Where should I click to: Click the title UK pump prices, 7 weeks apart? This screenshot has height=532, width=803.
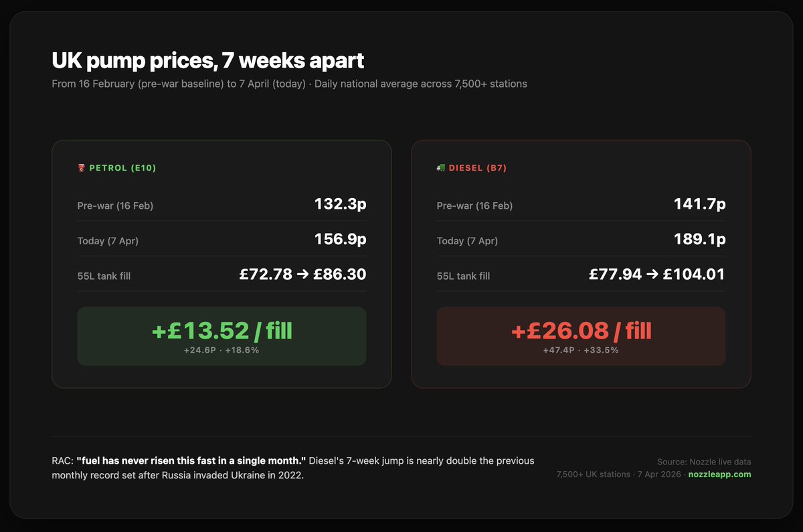coord(208,61)
